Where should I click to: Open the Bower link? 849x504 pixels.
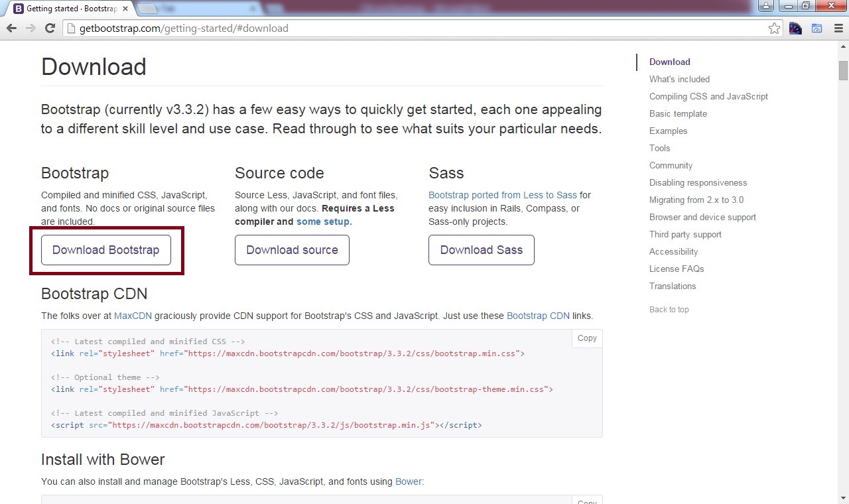coord(408,481)
